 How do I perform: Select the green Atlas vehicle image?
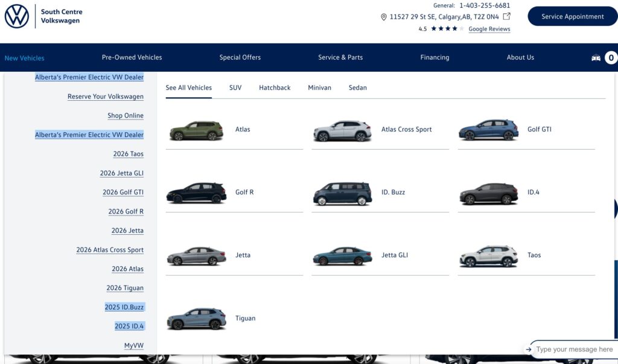194,130
